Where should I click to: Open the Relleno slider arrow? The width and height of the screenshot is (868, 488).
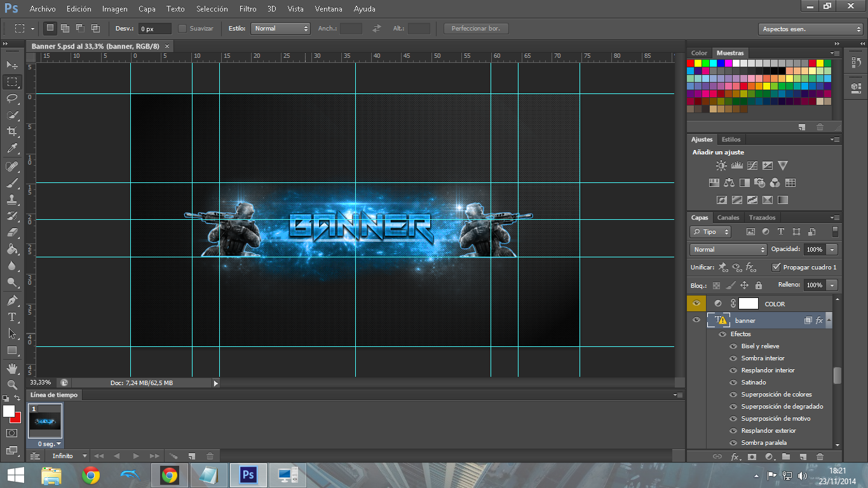point(832,285)
